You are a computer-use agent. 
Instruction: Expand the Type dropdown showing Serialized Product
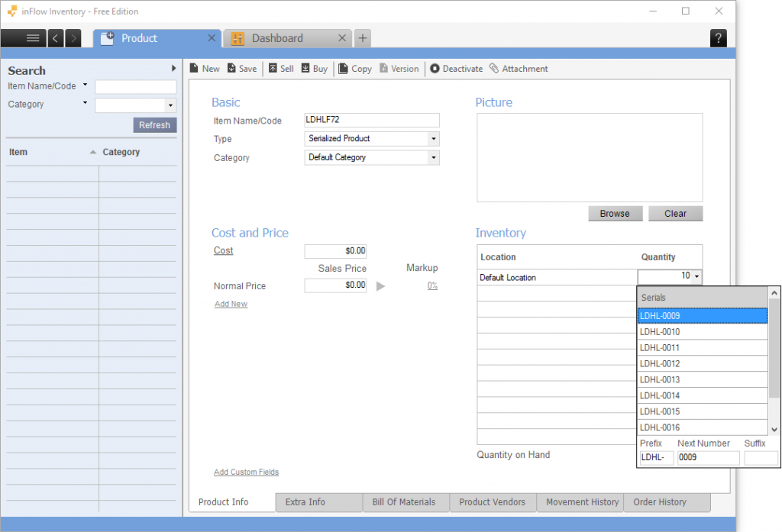(434, 139)
